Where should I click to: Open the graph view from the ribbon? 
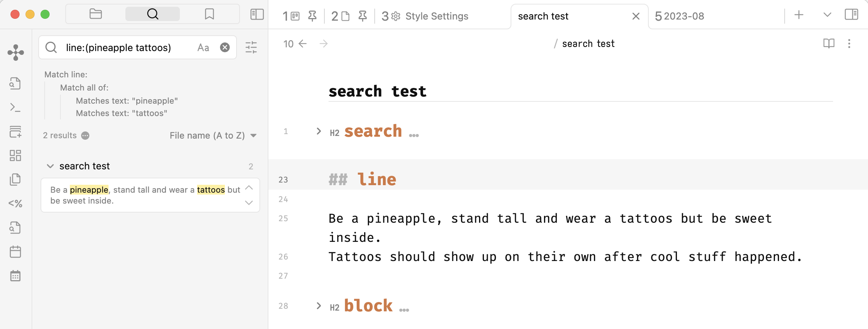coord(15,53)
